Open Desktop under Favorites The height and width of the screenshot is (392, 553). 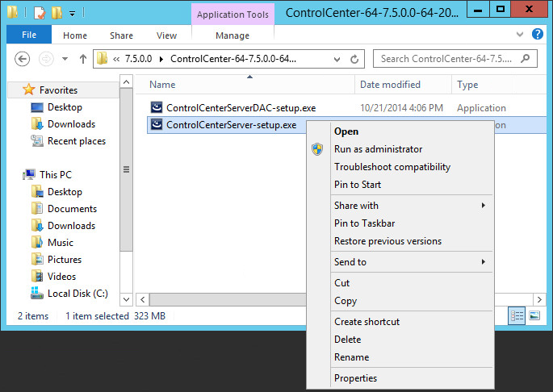65,107
